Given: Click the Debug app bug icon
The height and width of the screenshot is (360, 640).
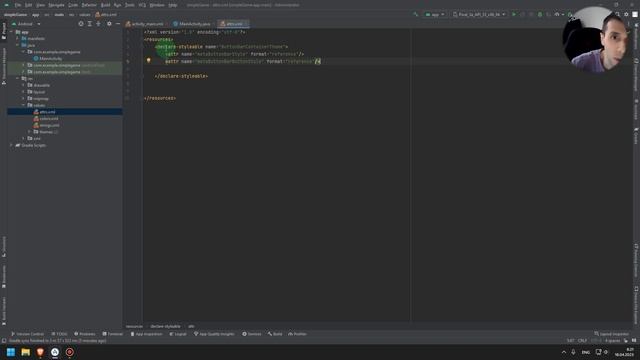Looking at the screenshot, I should point(540,14).
